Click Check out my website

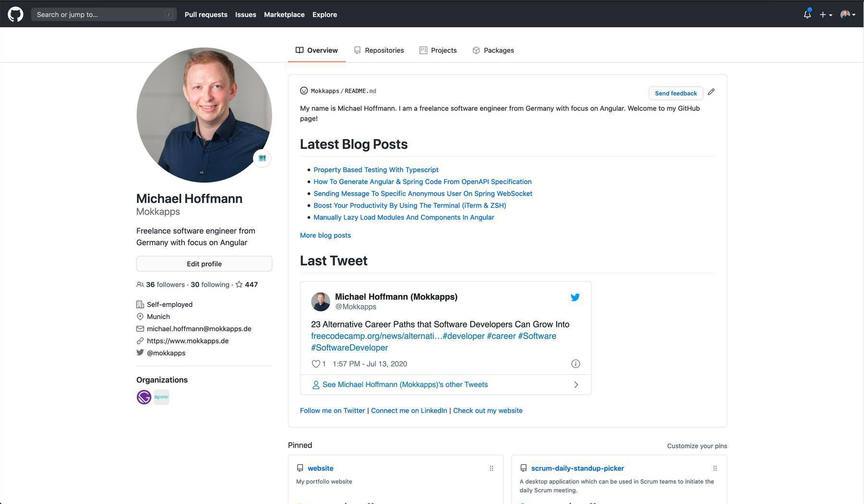coord(488,410)
